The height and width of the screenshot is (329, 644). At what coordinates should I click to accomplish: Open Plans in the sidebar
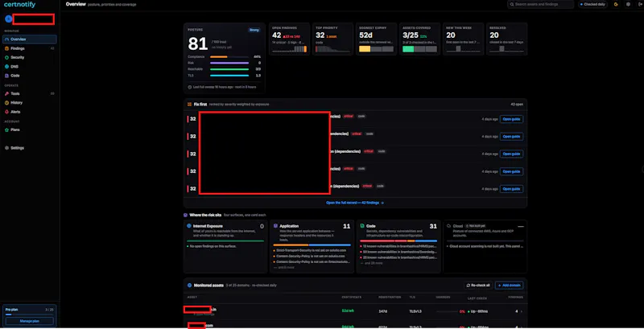coord(30,130)
